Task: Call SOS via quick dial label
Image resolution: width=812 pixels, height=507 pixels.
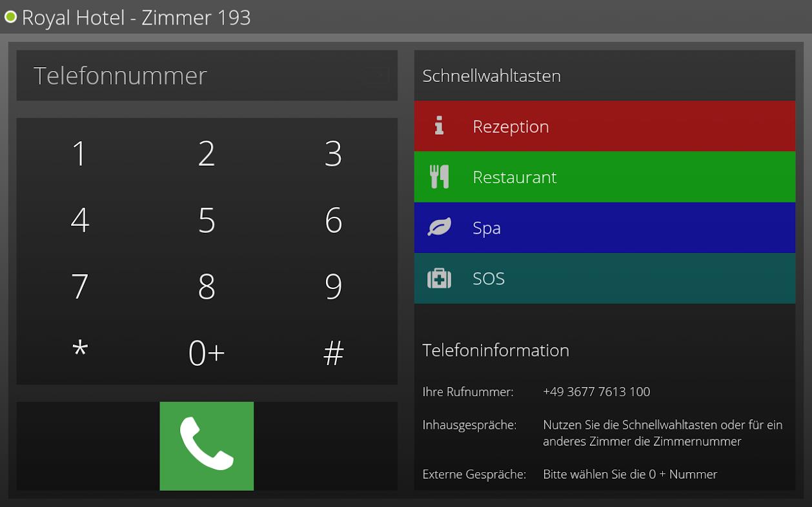Action: tap(489, 279)
